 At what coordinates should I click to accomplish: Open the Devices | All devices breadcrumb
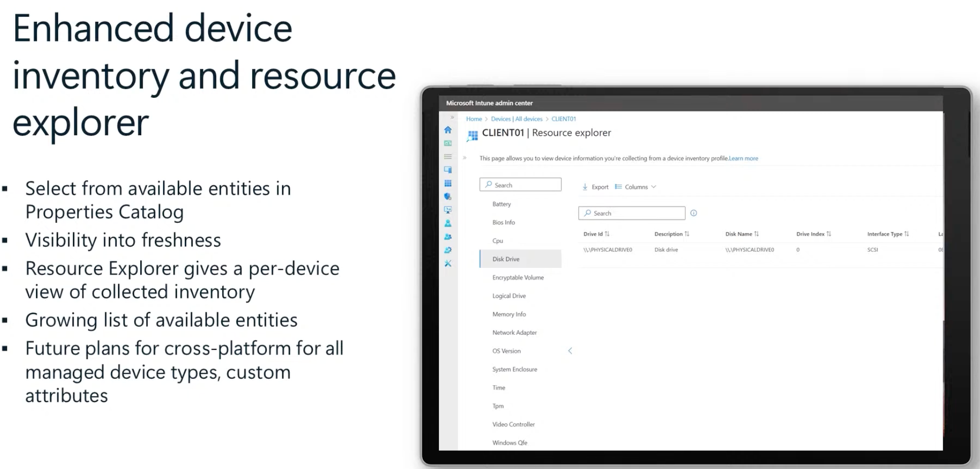[x=516, y=119]
